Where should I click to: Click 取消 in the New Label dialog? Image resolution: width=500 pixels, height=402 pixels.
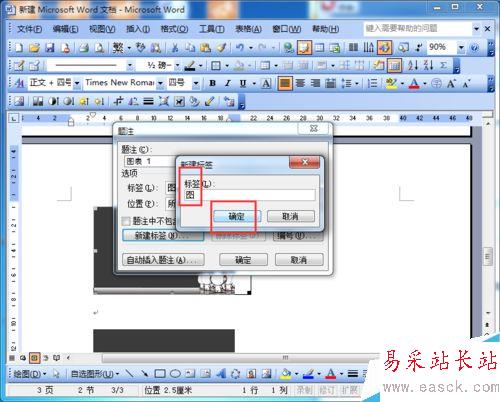click(290, 217)
